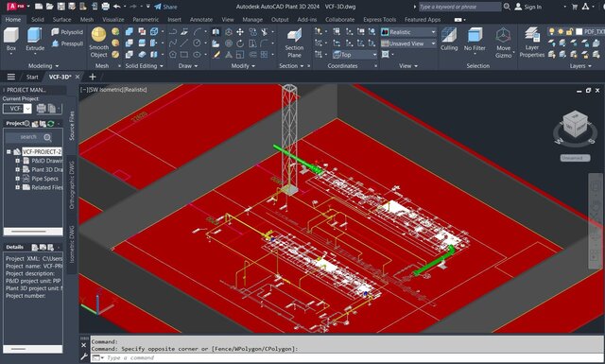Click the Plot printer icon in toolbar
Viewport: 605px width, 364px height.
click(105, 7)
